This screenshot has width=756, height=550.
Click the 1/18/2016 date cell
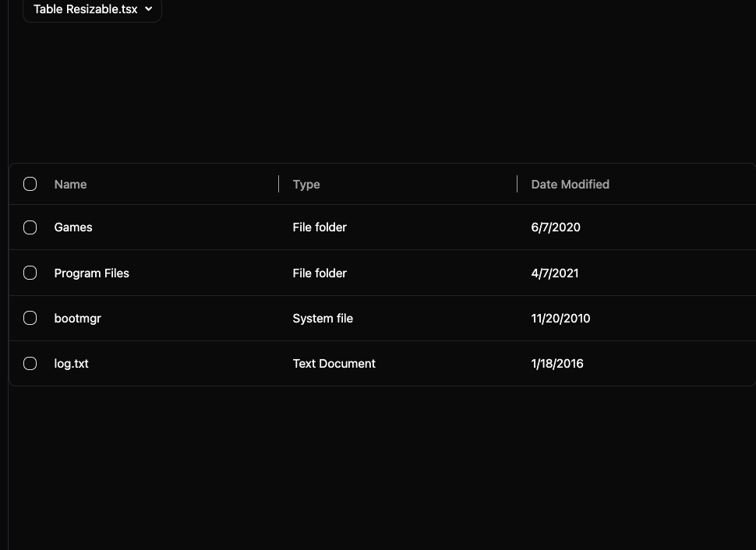[x=557, y=364]
